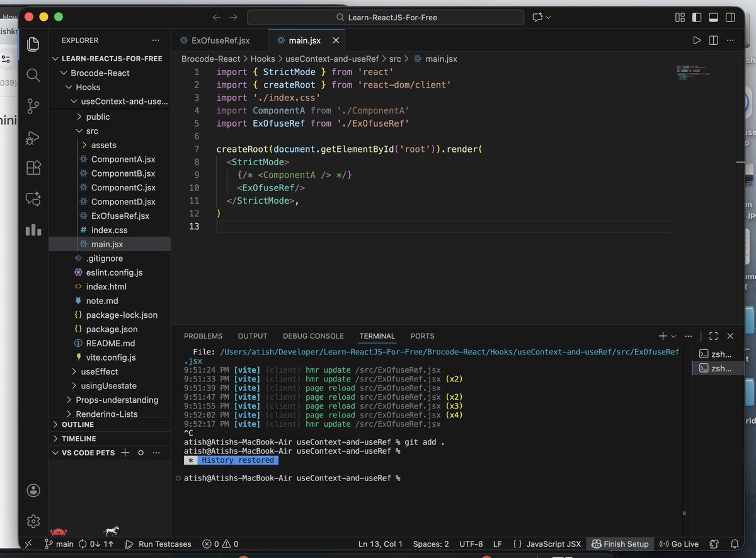756x558 pixels.
Task: Select the TERMINAL panel tab
Action: [377, 336]
